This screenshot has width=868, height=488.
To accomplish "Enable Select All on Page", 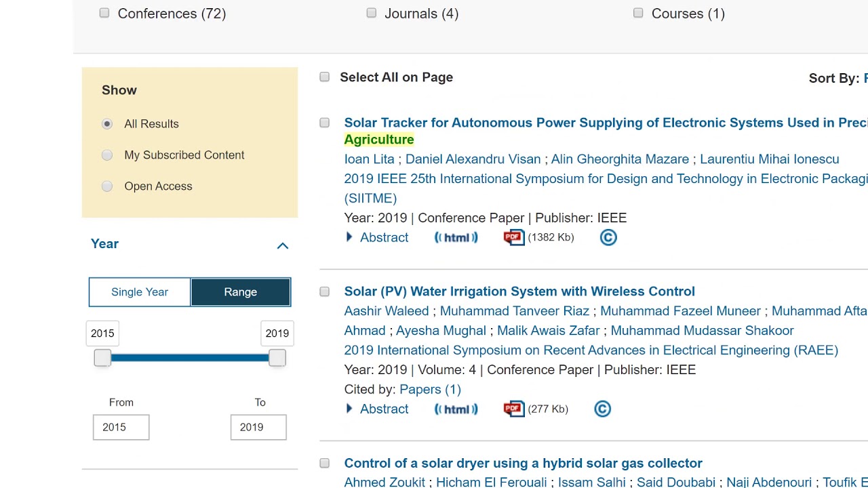I will tap(325, 77).
